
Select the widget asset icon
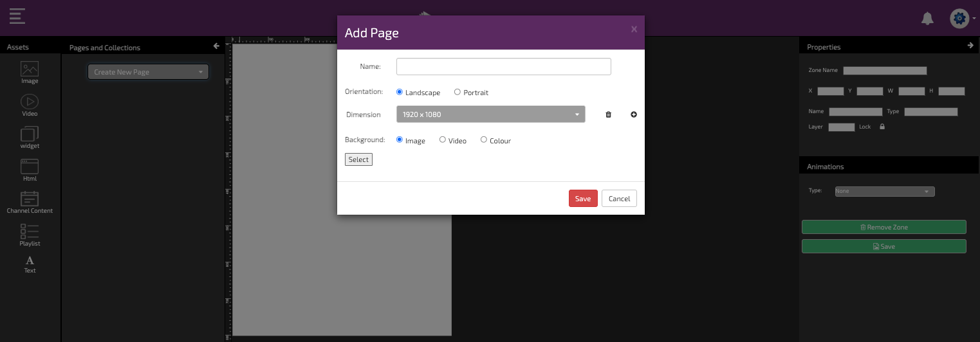[30, 134]
